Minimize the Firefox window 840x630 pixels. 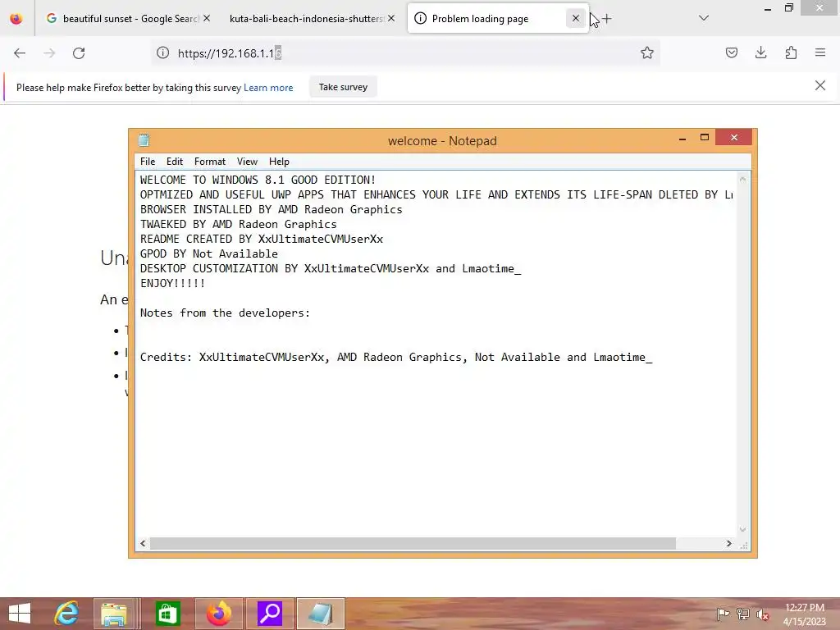coord(768,8)
